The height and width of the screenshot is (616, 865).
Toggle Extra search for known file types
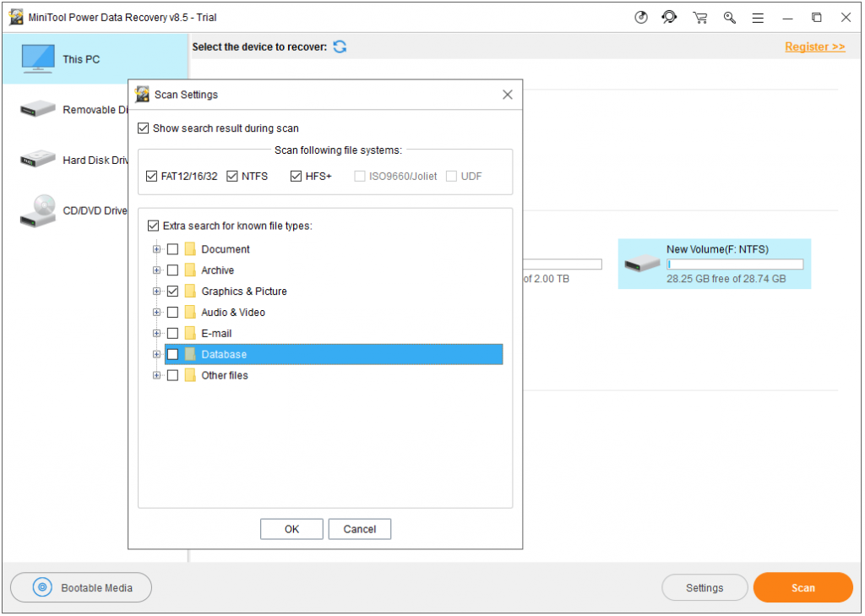tap(154, 226)
